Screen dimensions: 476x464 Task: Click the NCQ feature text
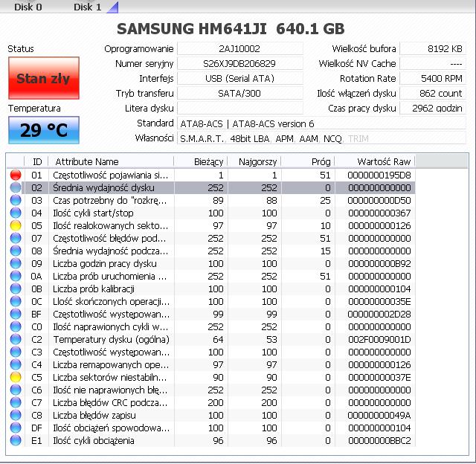[332, 139]
